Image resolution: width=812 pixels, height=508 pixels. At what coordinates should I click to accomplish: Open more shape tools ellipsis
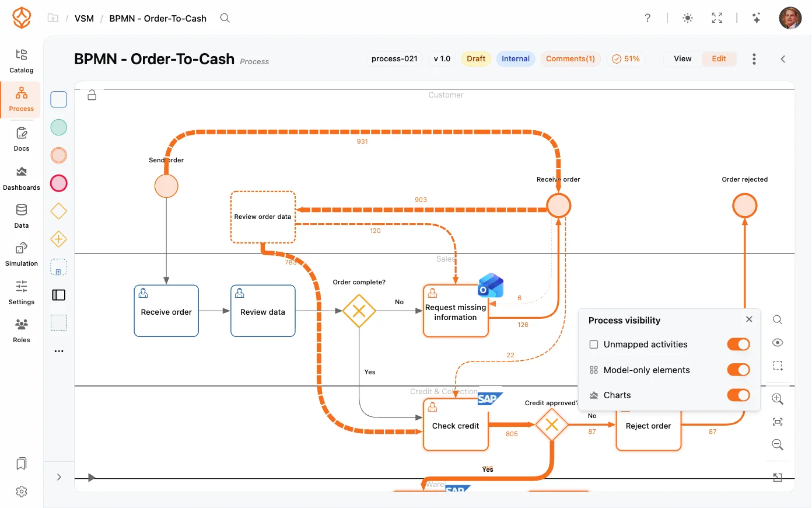(59, 351)
